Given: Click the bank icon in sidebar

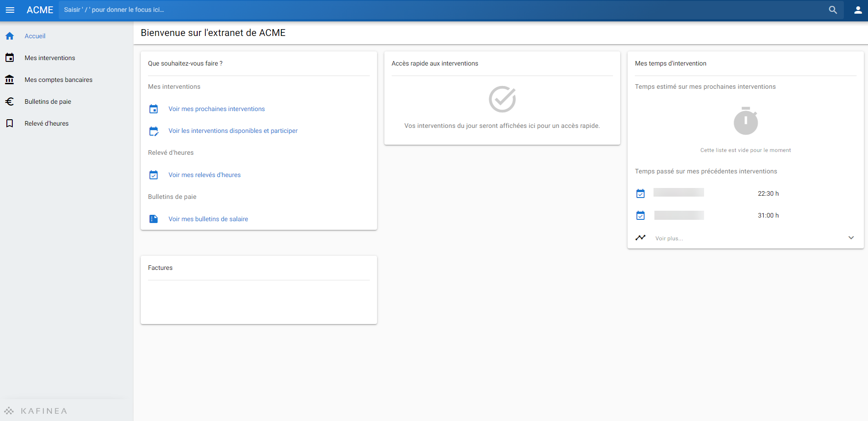Looking at the screenshot, I should [10, 80].
